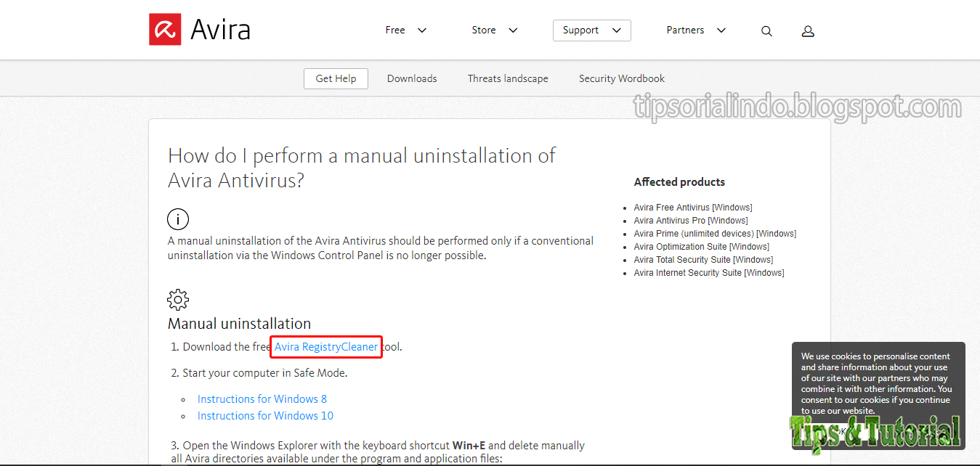Click the page heading about manual uninstallation
The image size is (980, 466).
[x=362, y=168]
